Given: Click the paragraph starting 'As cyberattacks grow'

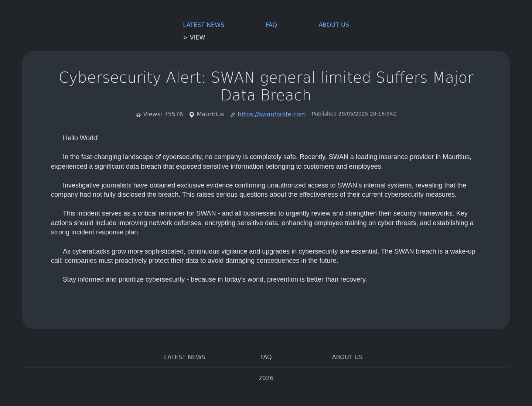Looking at the screenshot, I should click(263, 256).
